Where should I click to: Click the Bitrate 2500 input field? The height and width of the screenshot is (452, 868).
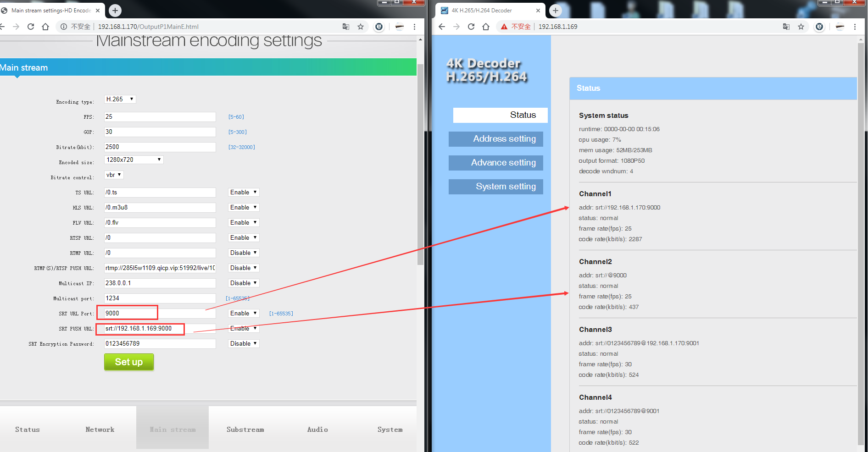tap(160, 147)
